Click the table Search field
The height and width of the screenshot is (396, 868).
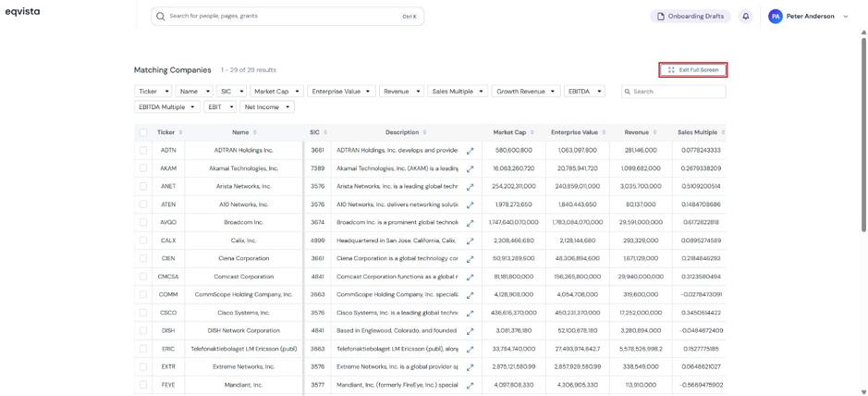(x=673, y=92)
